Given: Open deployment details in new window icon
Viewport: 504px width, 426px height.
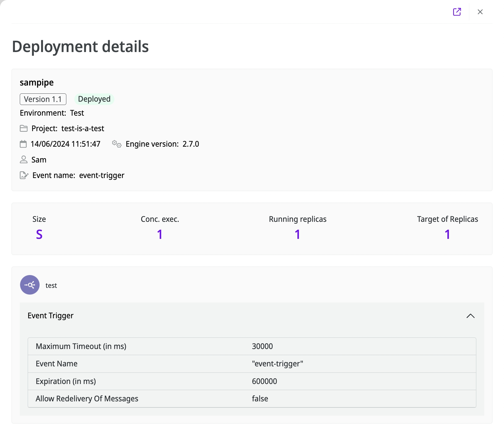Looking at the screenshot, I should pos(457,12).
